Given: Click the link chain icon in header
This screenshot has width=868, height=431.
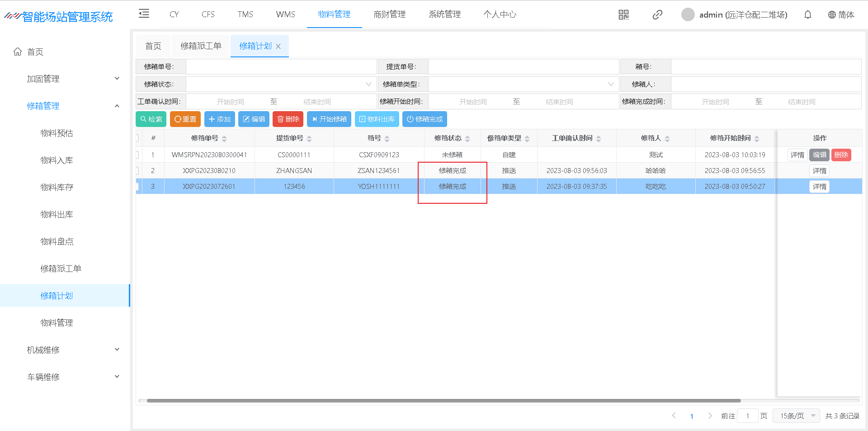Looking at the screenshot, I should (657, 15).
